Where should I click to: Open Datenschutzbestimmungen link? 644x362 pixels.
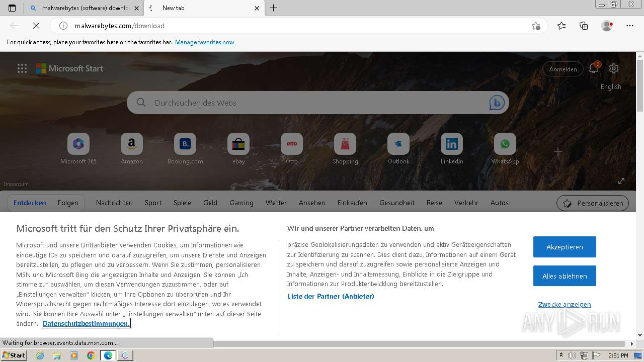click(86, 323)
